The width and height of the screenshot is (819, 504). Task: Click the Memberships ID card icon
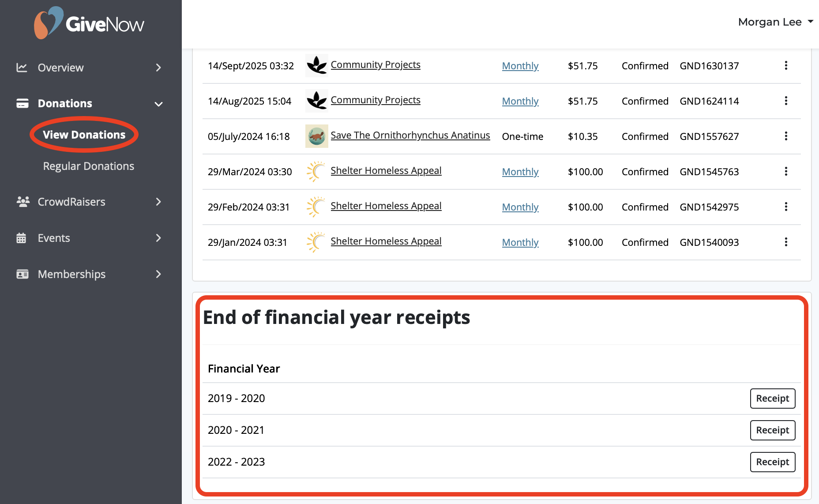pos(22,274)
